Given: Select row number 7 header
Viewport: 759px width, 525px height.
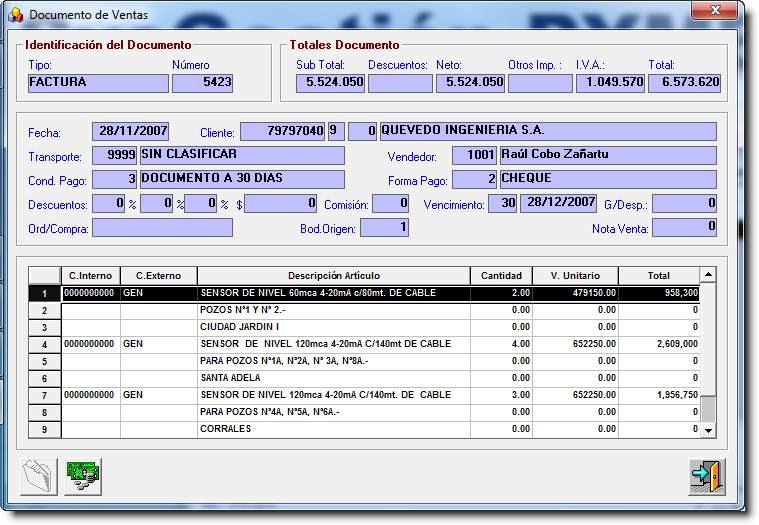Looking at the screenshot, I should 45,395.
